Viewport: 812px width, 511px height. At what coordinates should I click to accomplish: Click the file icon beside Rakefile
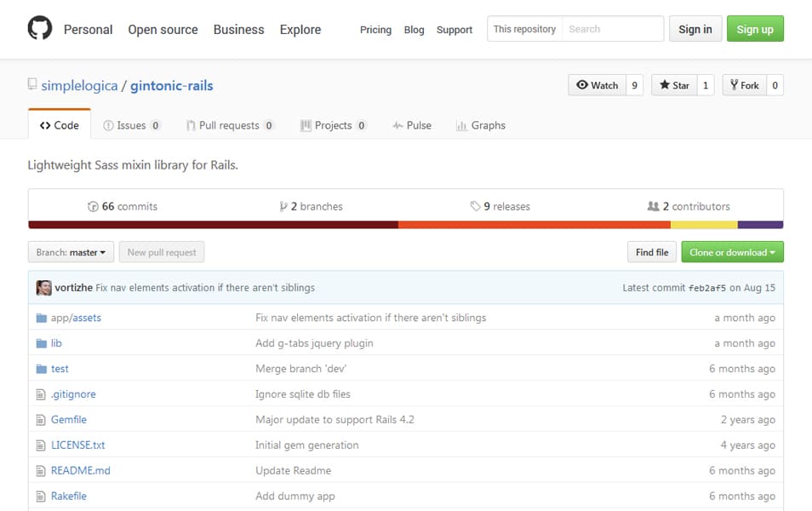click(41, 496)
